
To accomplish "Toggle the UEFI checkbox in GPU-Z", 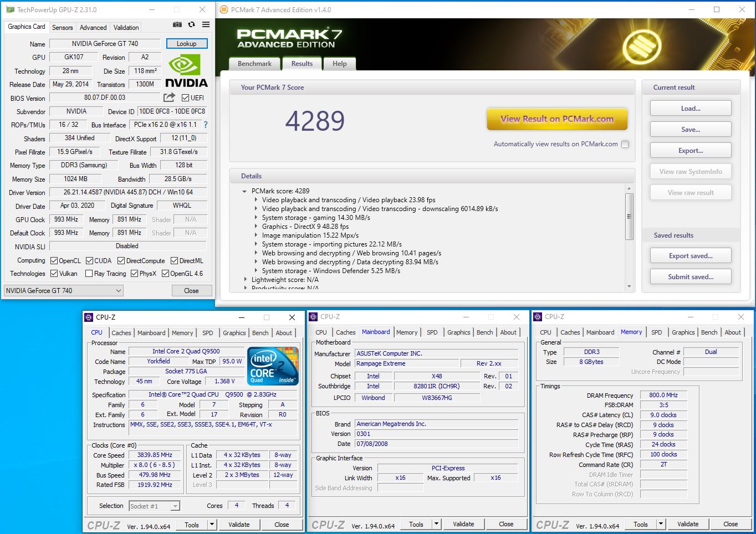I will pos(185,98).
